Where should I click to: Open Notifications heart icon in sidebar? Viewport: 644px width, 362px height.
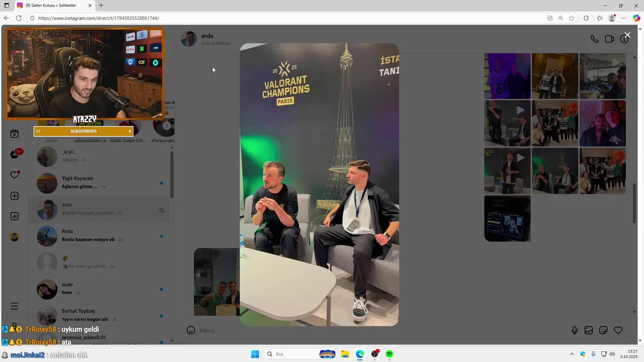[x=15, y=175]
